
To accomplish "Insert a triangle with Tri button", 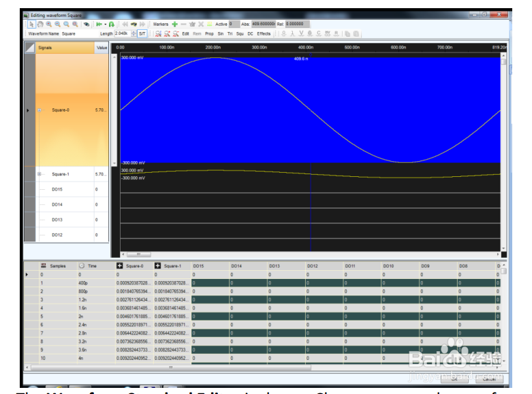I will (230, 33).
